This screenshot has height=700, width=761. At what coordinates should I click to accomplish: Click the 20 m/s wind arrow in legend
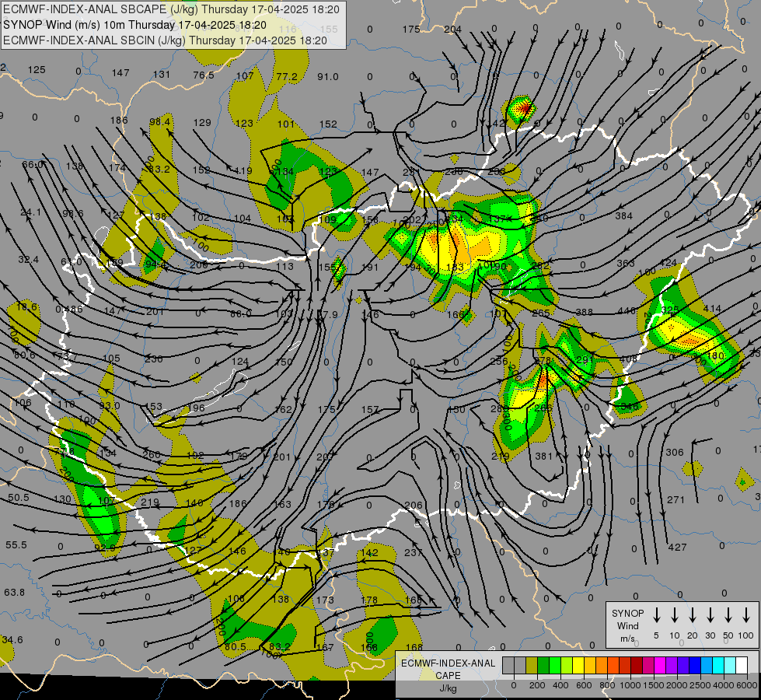693,615
